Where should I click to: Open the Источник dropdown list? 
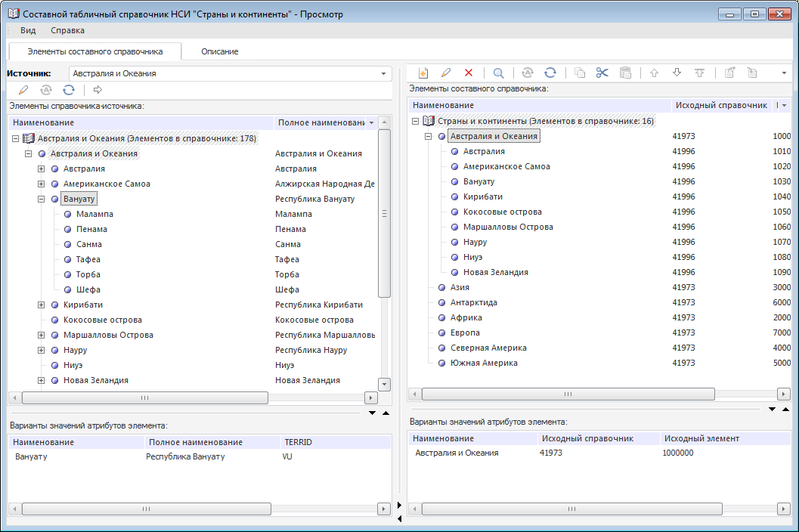tap(383, 73)
